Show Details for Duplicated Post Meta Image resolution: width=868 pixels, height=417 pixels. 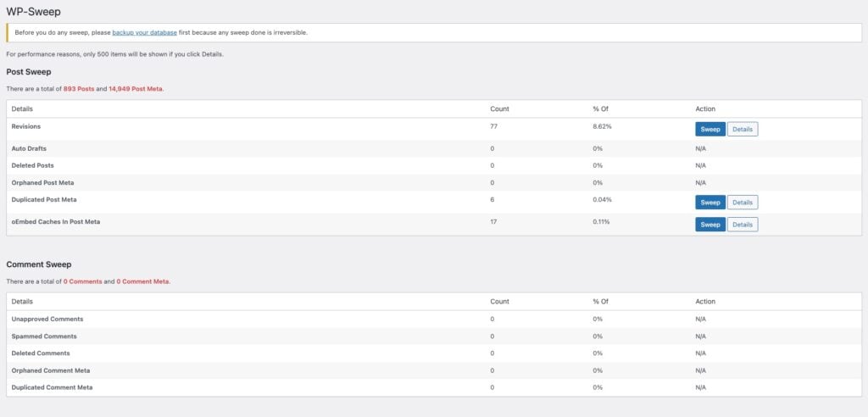coord(743,203)
